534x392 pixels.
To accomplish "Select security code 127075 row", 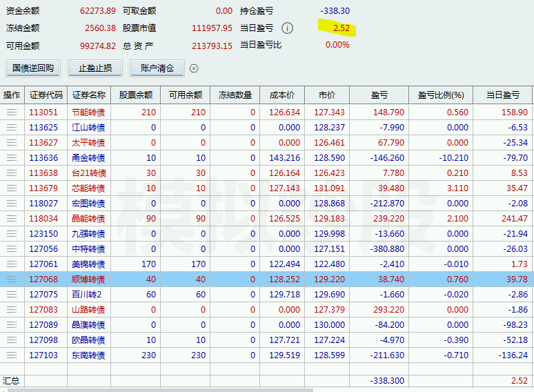I will (43, 295).
